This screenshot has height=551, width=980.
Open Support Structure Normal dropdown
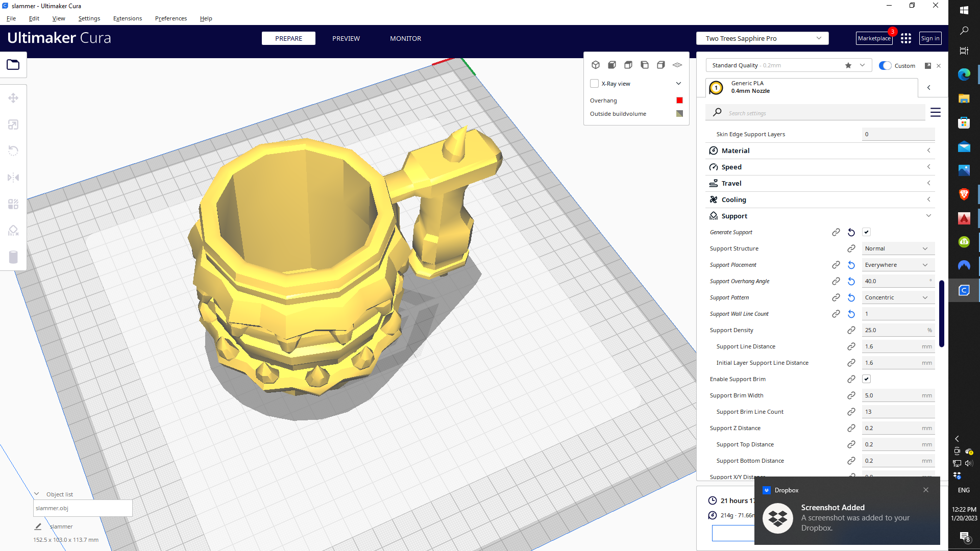pyautogui.click(x=898, y=248)
